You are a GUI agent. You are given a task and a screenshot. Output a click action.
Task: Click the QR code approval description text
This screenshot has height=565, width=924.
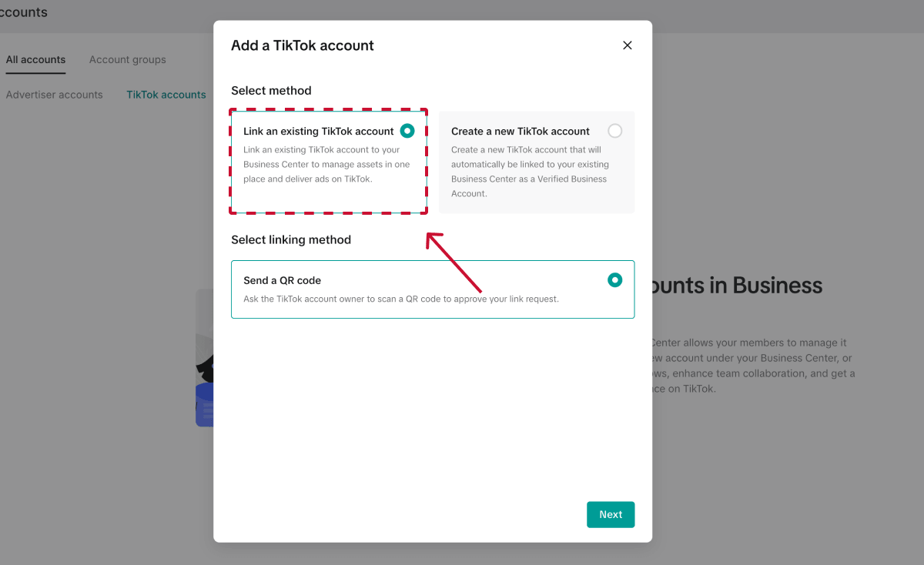coord(401,299)
